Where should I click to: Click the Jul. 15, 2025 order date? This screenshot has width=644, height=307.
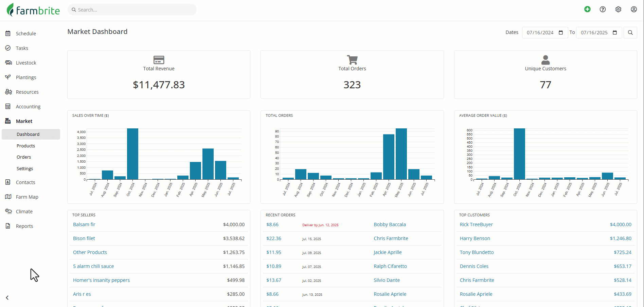click(311, 239)
